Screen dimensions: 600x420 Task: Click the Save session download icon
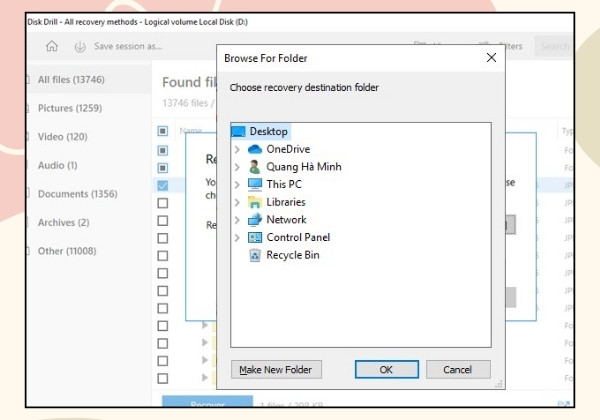80,47
